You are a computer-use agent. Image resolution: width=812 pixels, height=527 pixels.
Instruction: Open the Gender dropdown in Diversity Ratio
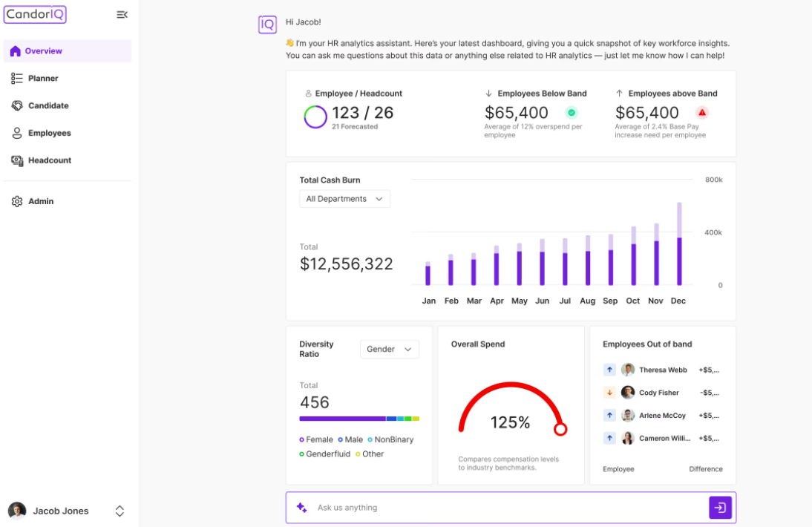pos(389,349)
